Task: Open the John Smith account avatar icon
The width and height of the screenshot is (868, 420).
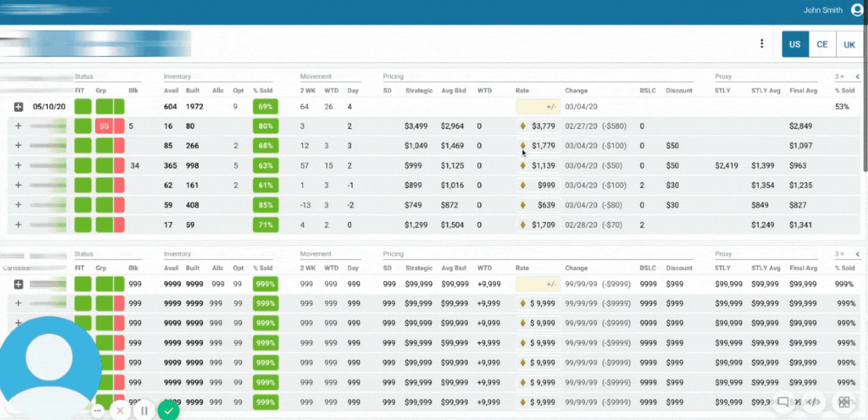Action: [x=857, y=10]
